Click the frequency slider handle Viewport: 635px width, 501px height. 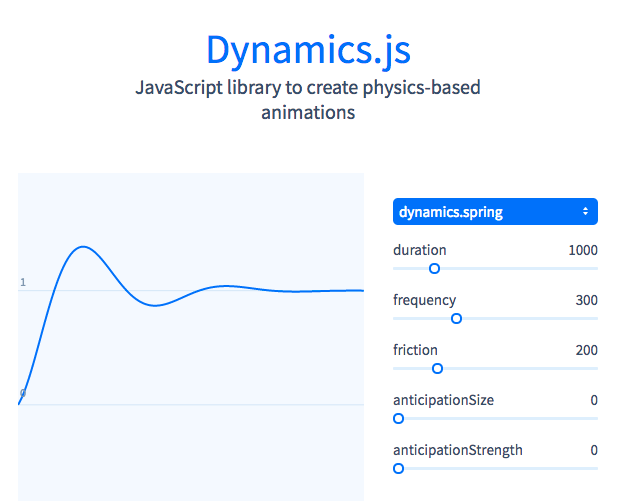tap(456, 319)
